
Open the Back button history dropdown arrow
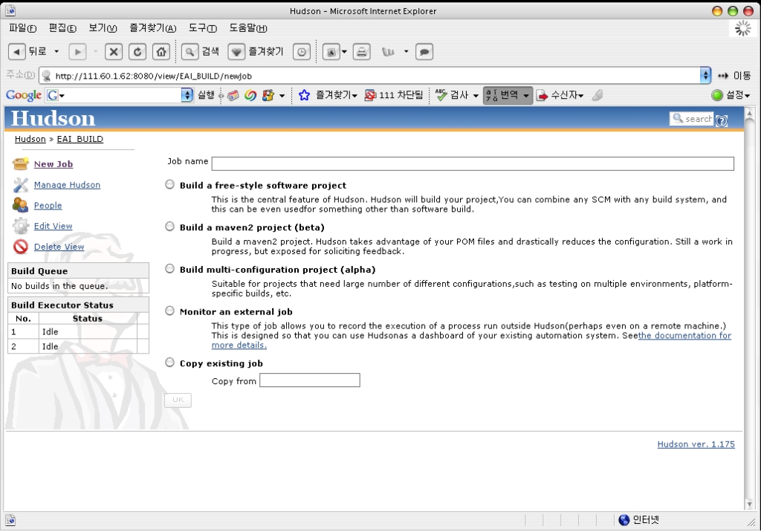(x=56, y=51)
